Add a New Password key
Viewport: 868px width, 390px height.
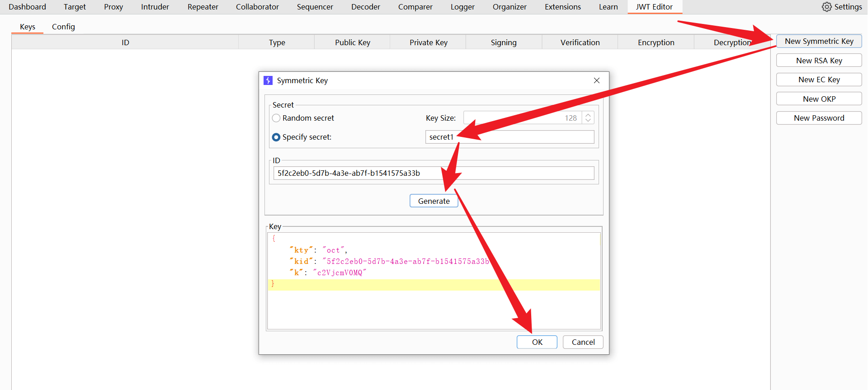coord(819,118)
